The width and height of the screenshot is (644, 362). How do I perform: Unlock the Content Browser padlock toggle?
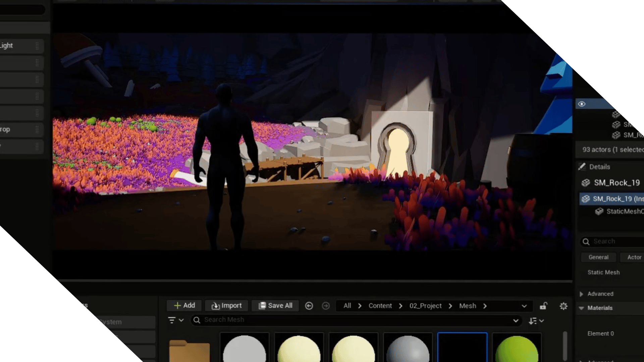[x=543, y=306]
